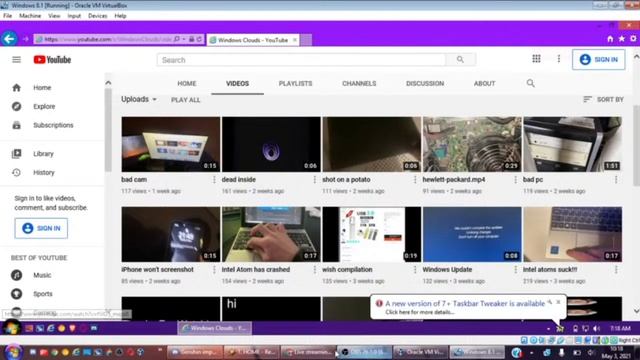Expand the Uploads dropdown
The height and width of the screenshot is (360, 640).
[139, 99]
